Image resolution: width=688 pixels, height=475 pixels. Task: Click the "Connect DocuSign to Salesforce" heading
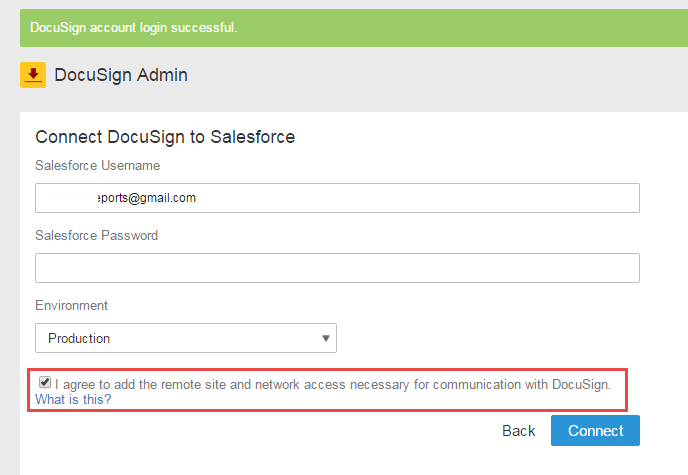(165, 137)
